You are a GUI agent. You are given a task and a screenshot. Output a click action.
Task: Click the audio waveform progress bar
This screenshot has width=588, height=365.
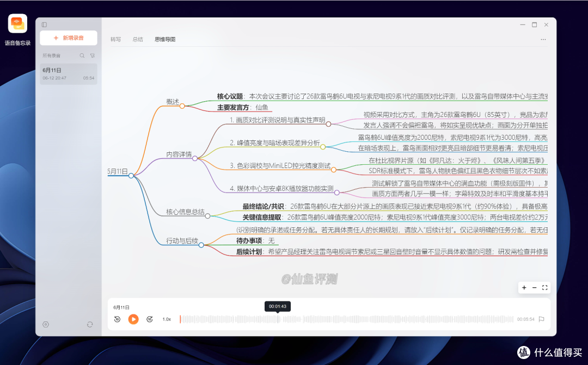(346, 319)
